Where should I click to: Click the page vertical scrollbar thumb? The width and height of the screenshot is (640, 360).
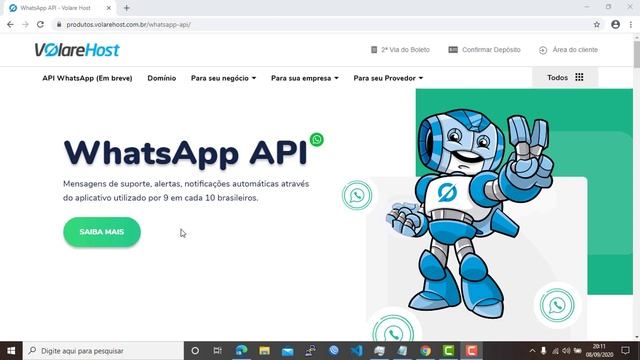637,54
